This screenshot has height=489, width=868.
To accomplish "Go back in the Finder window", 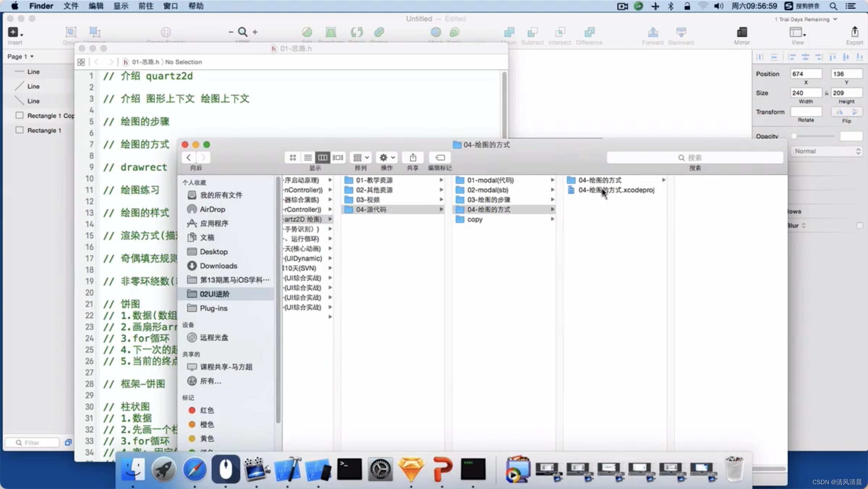I will coord(188,157).
